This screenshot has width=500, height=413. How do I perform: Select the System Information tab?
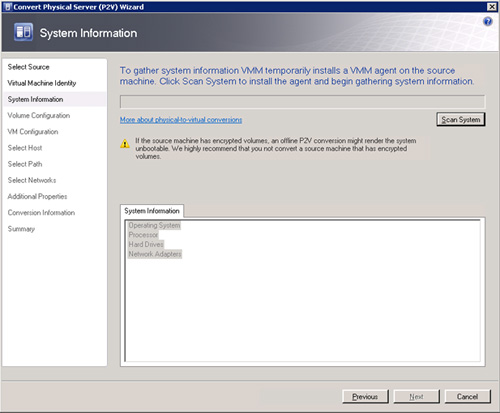152,211
